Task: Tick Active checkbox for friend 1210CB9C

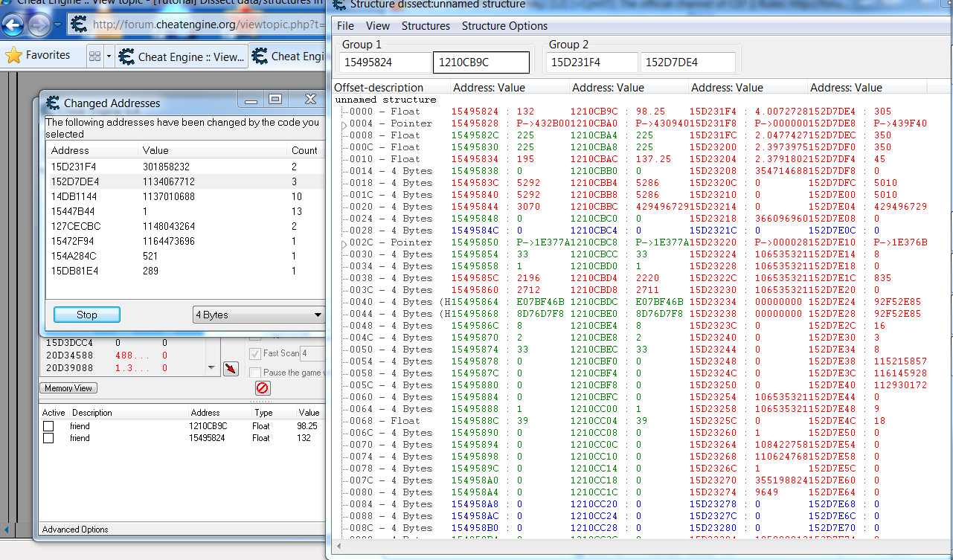Action: [48, 426]
